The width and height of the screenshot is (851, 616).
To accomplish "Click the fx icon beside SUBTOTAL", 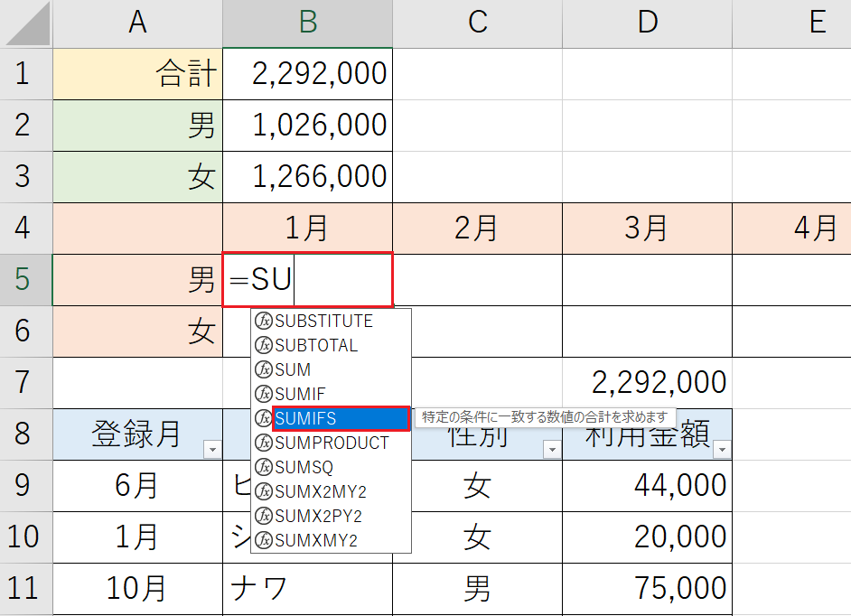I will coord(263,345).
